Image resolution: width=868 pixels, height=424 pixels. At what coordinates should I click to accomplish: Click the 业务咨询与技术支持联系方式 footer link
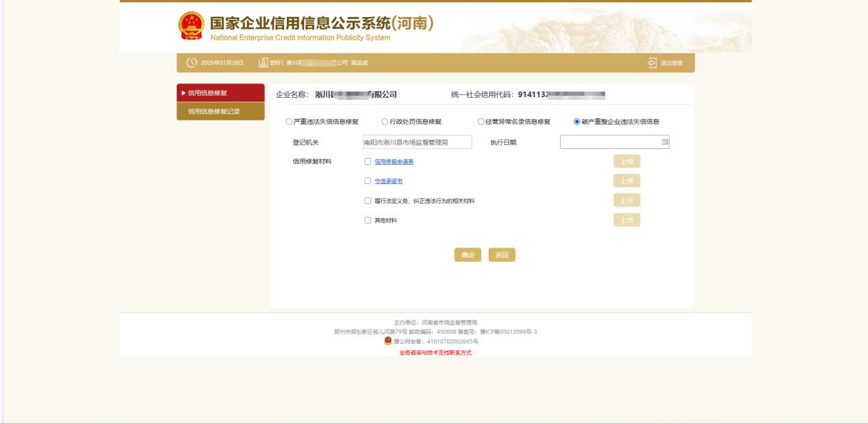click(x=435, y=353)
